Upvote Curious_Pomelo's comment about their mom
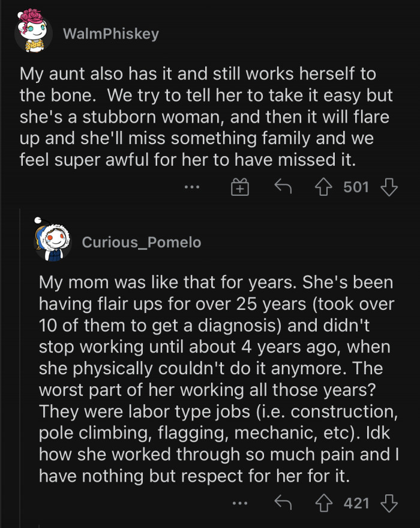 tap(323, 503)
